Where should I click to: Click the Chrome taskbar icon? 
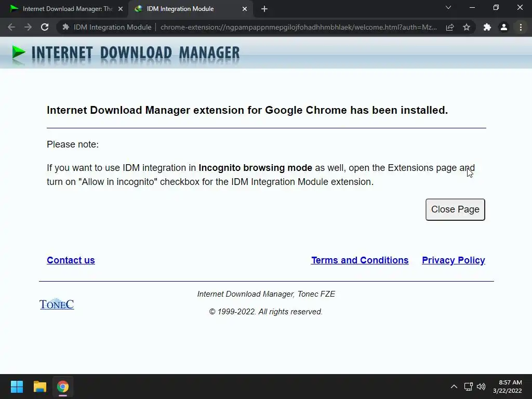coord(62,387)
